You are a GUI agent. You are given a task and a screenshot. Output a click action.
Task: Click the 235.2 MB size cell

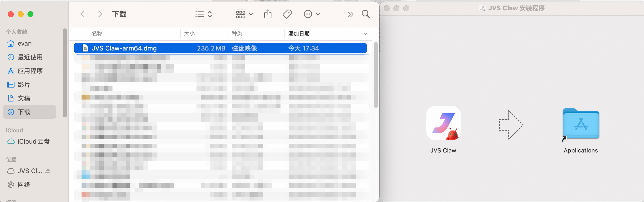click(x=211, y=48)
